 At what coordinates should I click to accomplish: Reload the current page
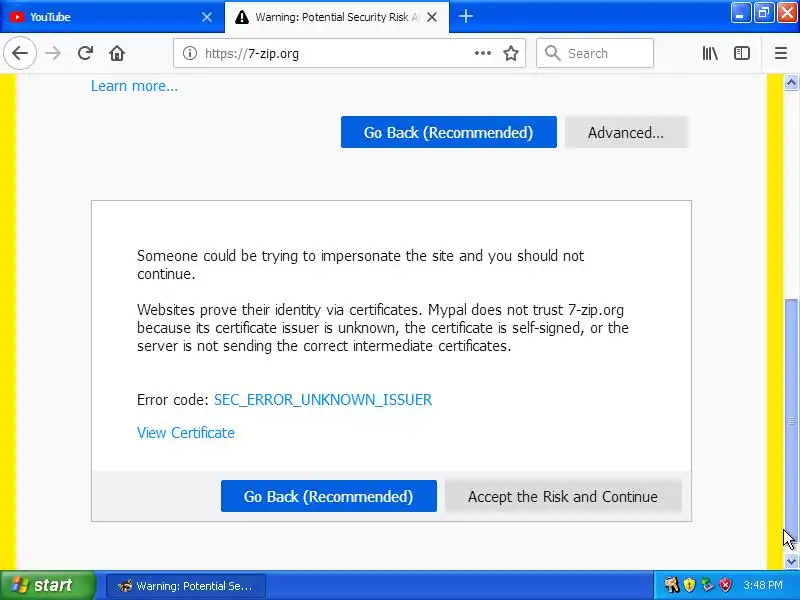(85, 53)
